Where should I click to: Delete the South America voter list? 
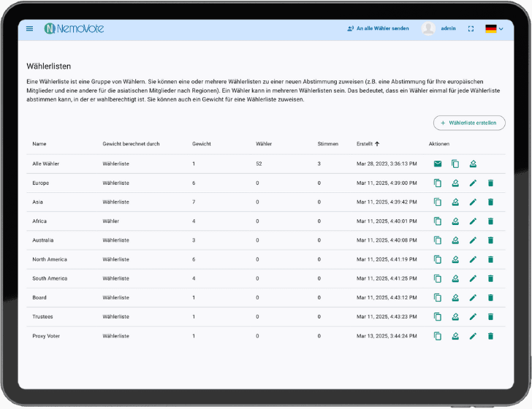click(490, 278)
